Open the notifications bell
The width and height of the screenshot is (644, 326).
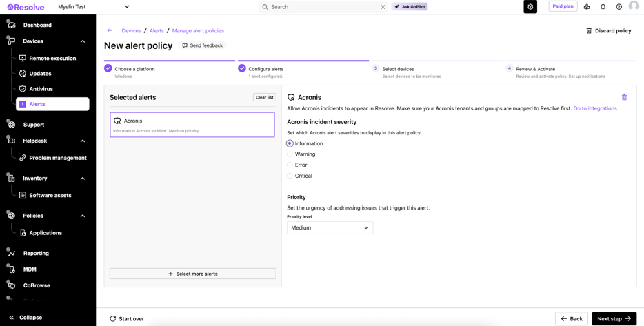[603, 7]
